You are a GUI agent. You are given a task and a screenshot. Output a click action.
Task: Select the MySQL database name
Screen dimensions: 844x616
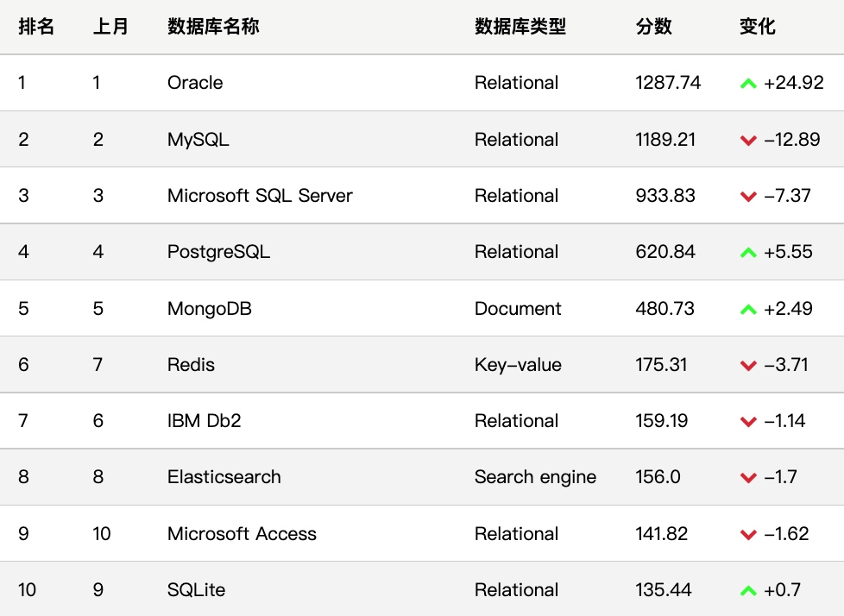198,140
